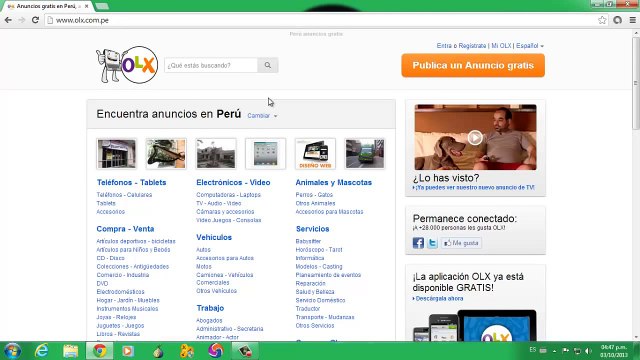Reload the page with refresh icon

pyautogui.click(x=35, y=20)
